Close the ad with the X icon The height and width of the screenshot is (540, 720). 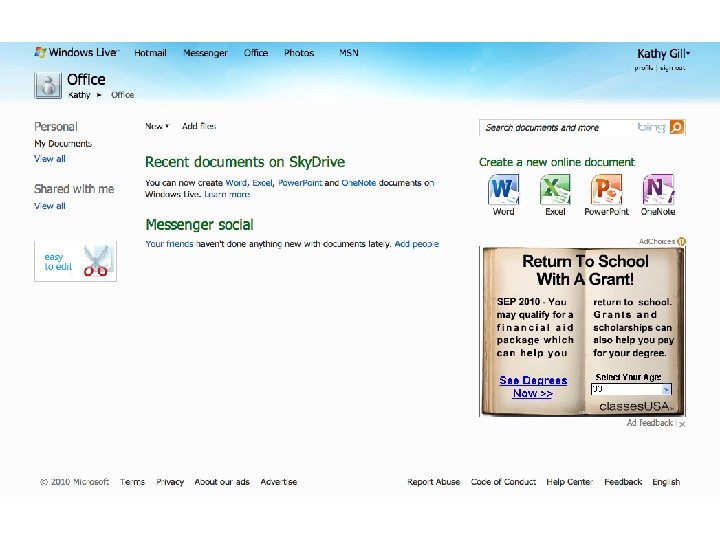pyautogui.click(x=682, y=424)
